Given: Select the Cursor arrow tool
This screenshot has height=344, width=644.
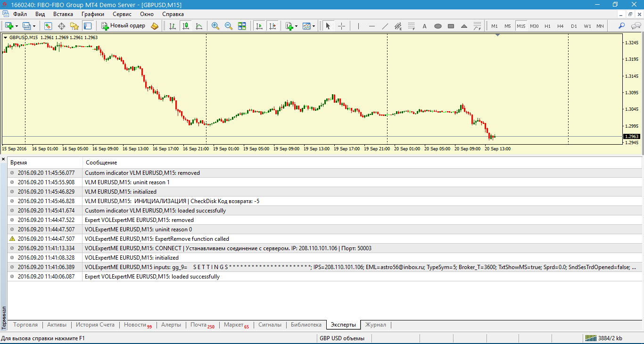Looking at the screenshot, I should pyautogui.click(x=329, y=26).
